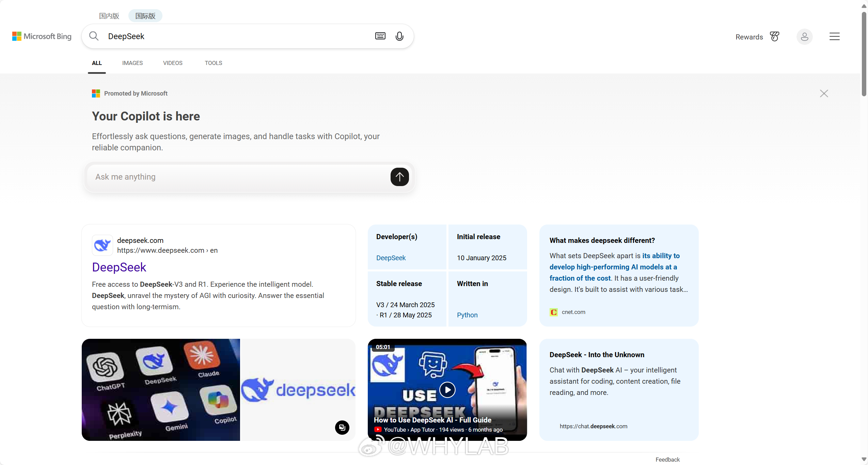Close the Copilot promotion banner
The height and width of the screenshot is (465, 868).
click(x=824, y=94)
